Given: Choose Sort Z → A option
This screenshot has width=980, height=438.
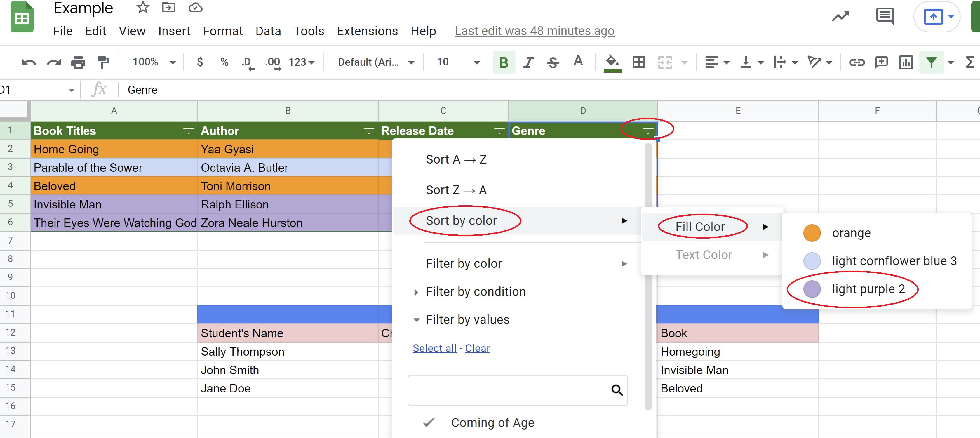Looking at the screenshot, I should (456, 190).
